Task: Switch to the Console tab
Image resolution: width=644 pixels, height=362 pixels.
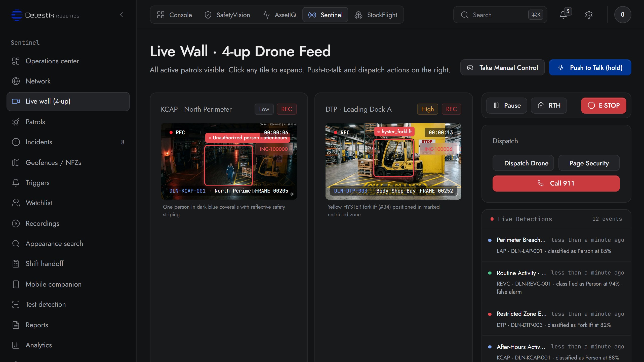Action: coord(174,15)
